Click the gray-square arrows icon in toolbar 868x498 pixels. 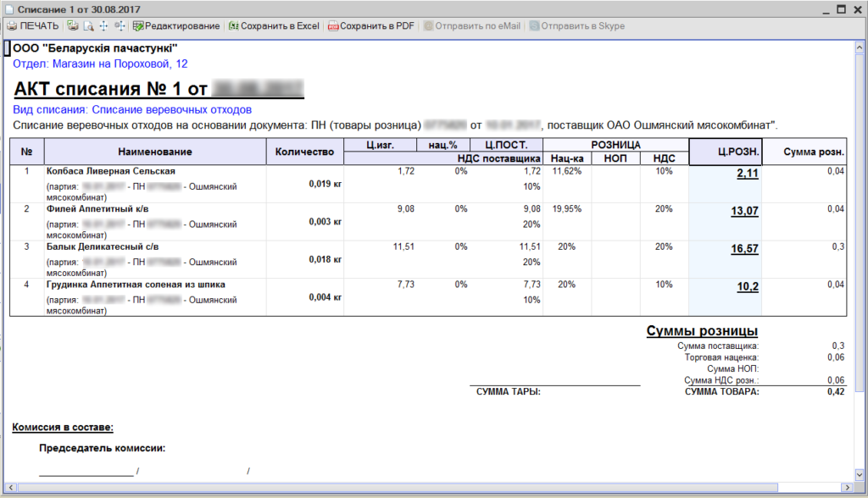pos(120,26)
